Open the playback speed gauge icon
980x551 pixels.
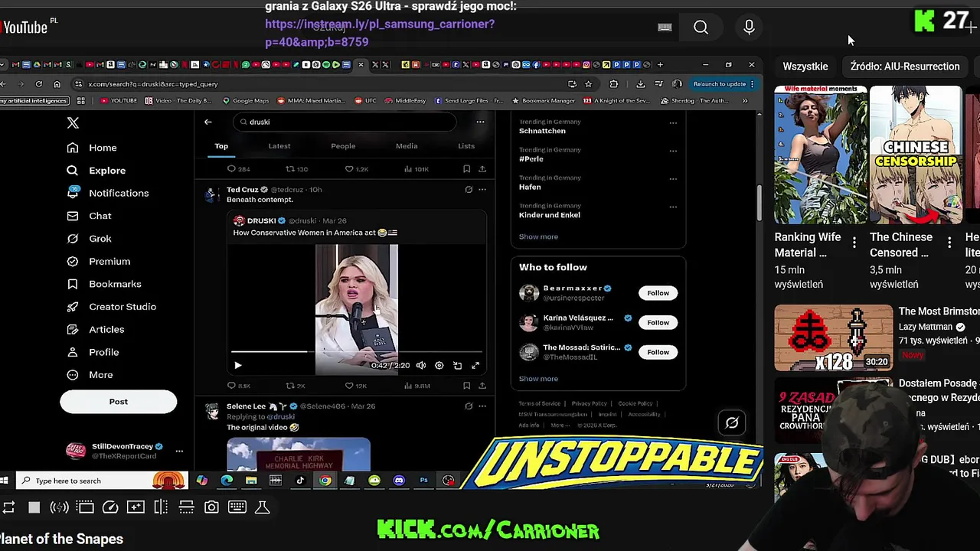click(110, 507)
